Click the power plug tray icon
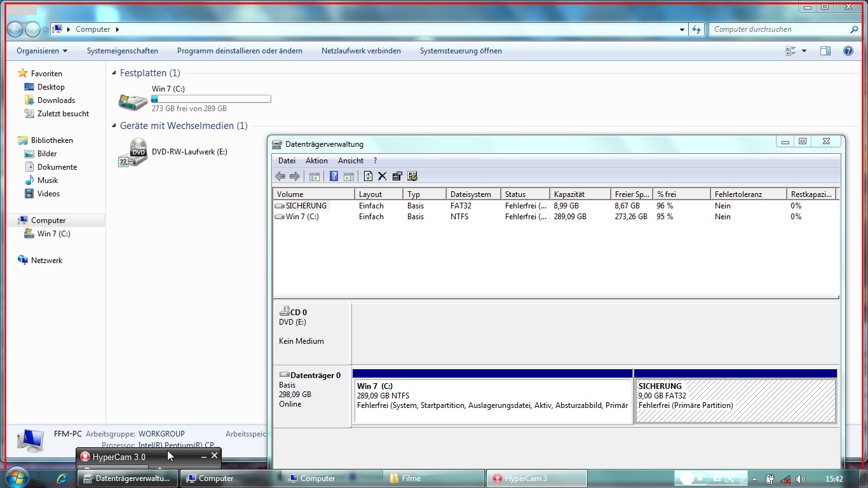Image resolution: width=868 pixels, height=488 pixels. pos(770,479)
